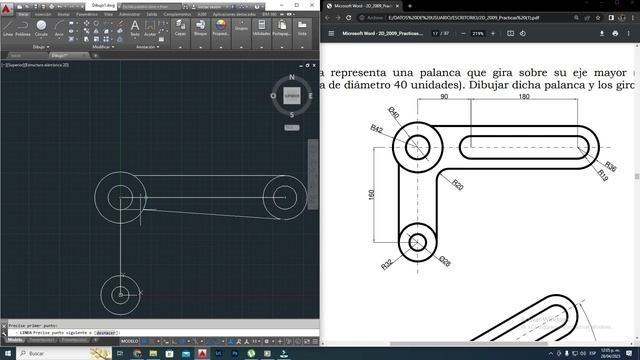Toggle clean screen in AutoCAD status bar
Screen dimensions: 640x360
tap(307, 341)
